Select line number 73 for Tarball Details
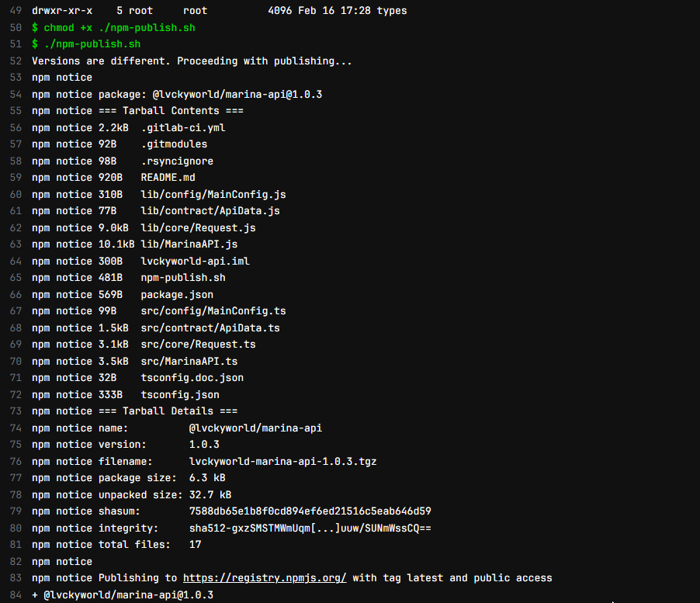Image resolution: width=700 pixels, height=603 pixels. 16,411
